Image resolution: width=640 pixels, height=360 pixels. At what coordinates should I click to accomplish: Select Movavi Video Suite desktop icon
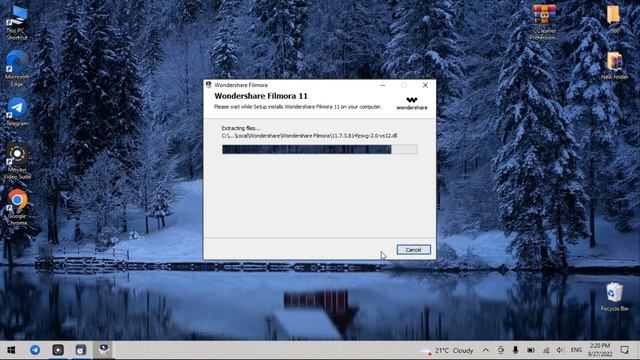pos(17,161)
